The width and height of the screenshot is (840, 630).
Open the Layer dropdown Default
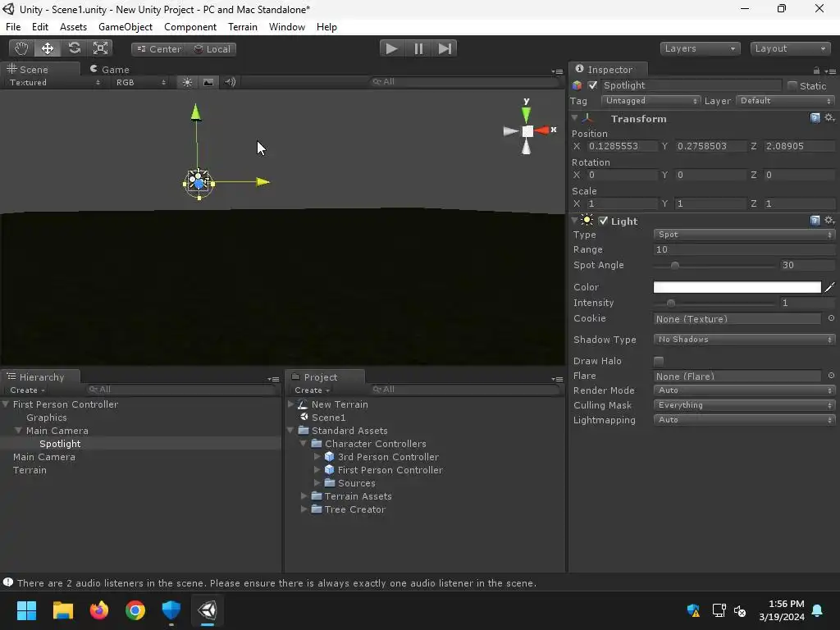[x=785, y=101]
